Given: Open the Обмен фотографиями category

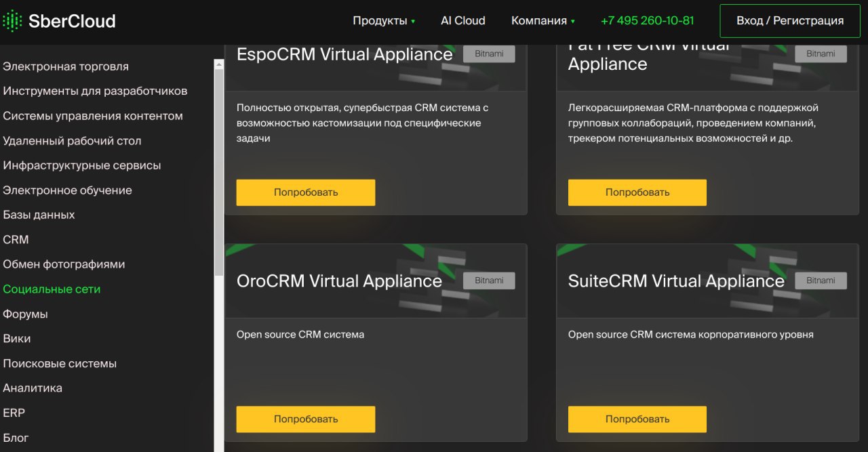Looking at the screenshot, I should click(x=64, y=264).
